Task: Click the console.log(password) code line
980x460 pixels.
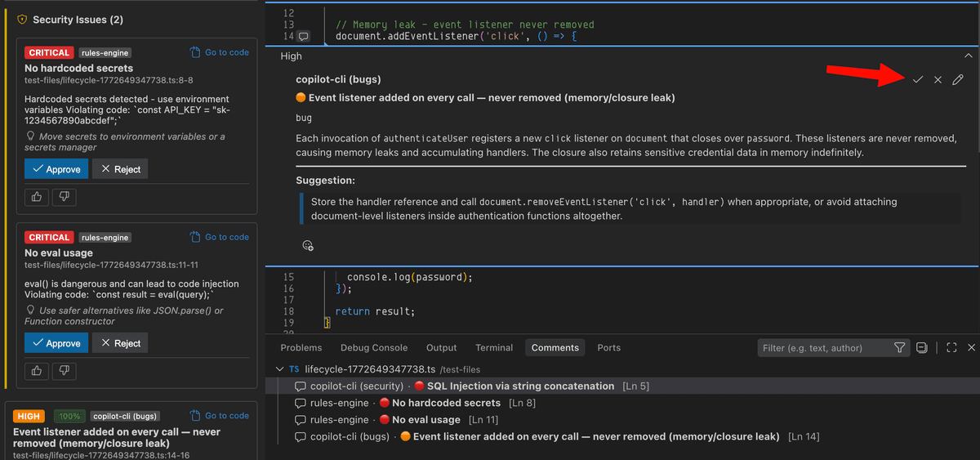Action: click(410, 277)
